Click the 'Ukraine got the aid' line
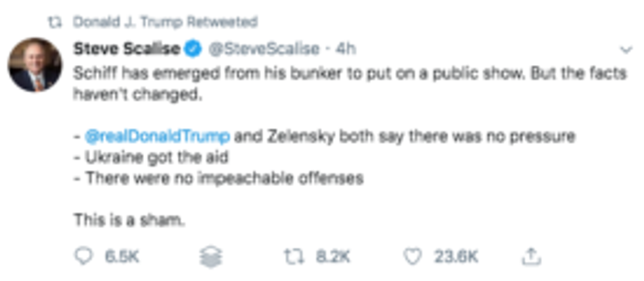 click(x=150, y=158)
